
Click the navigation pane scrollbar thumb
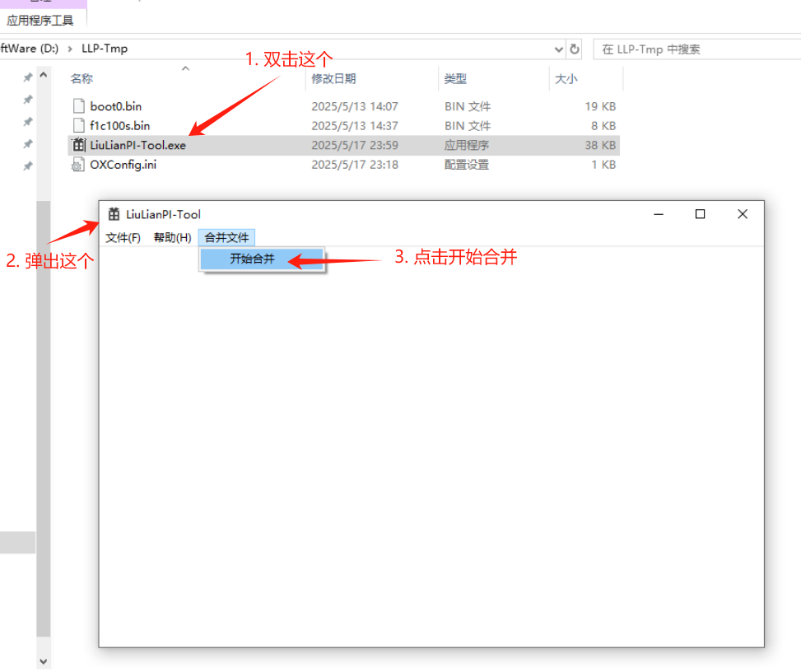[x=44, y=418]
